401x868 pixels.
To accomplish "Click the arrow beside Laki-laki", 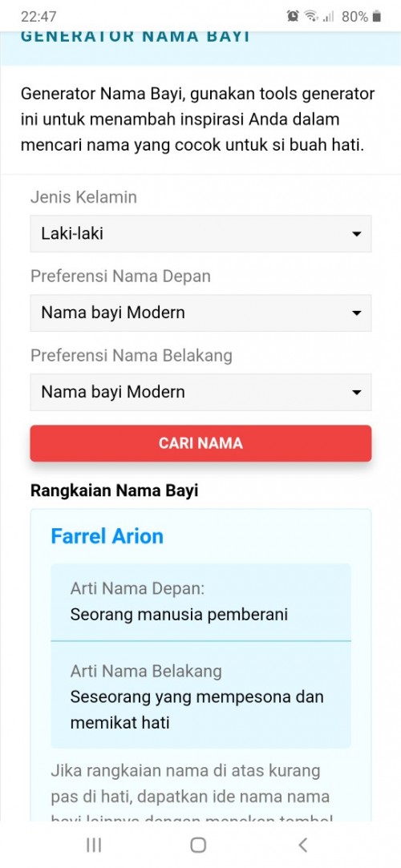I will coord(357,234).
